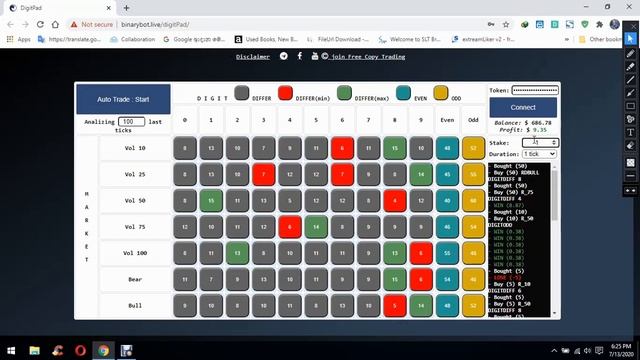The height and width of the screenshot is (360, 640).
Task: Switch to Chrome in taskbar
Action: tap(103, 351)
